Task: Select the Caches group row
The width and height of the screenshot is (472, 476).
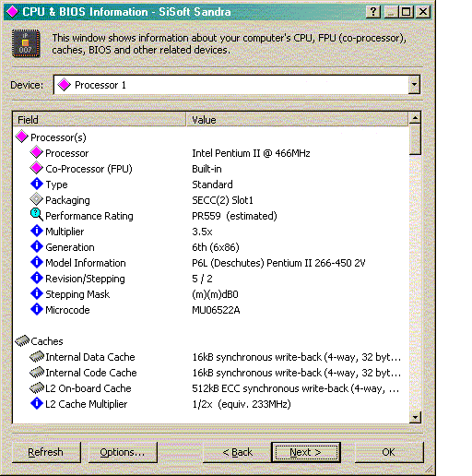Action: point(47,341)
